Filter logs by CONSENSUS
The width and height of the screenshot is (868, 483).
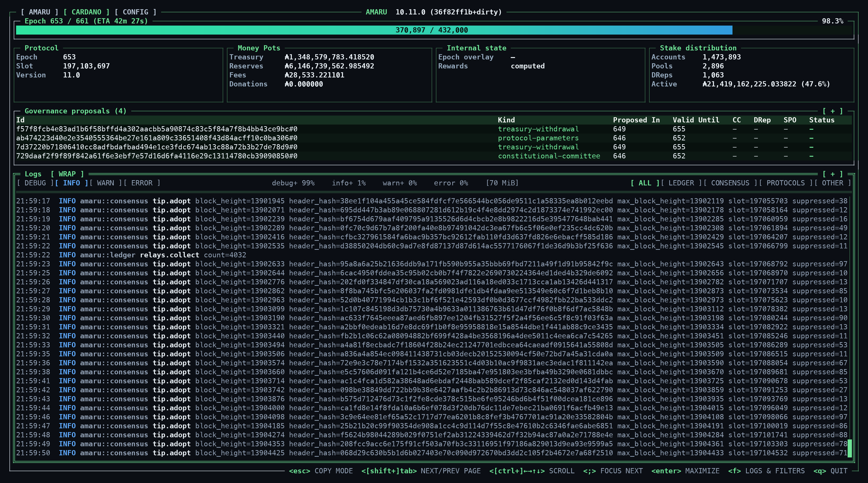point(730,183)
